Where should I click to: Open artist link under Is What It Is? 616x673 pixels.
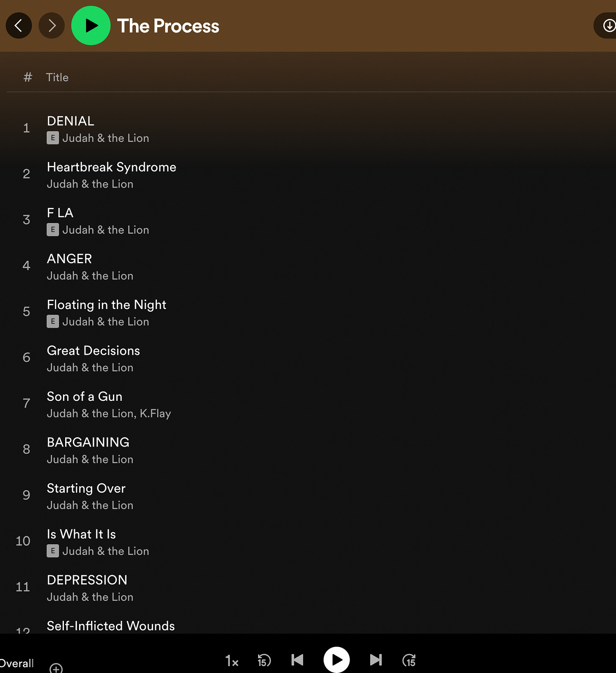pyautogui.click(x=106, y=551)
